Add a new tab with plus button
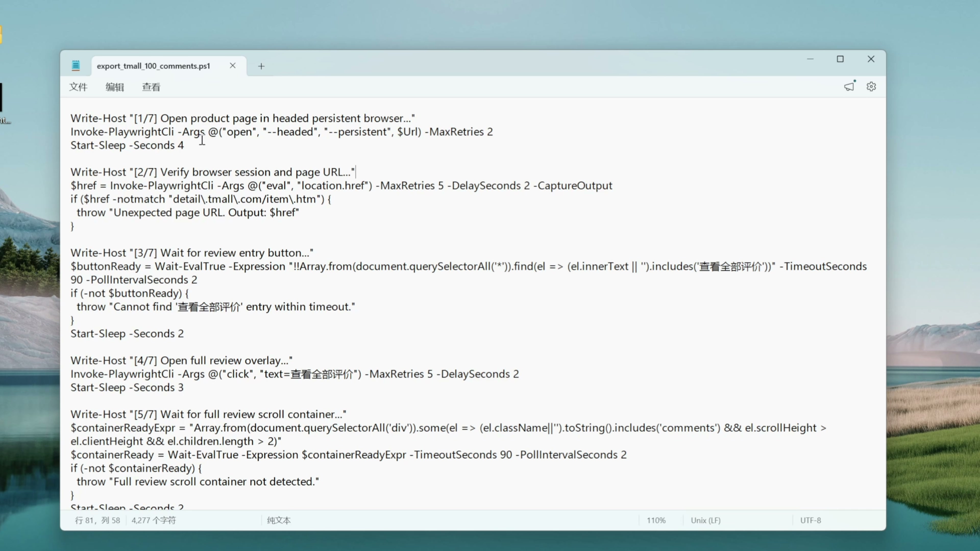This screenshot has width=980, height=551. coord(261,66)
